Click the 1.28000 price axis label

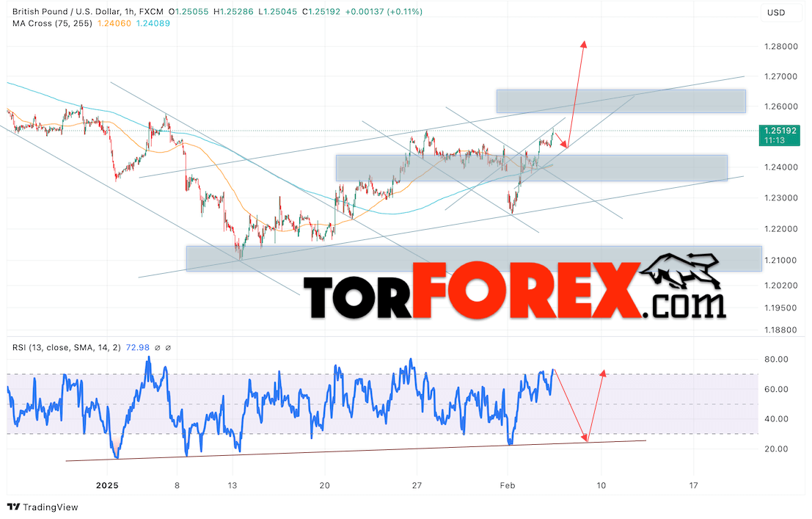[781, 47]
